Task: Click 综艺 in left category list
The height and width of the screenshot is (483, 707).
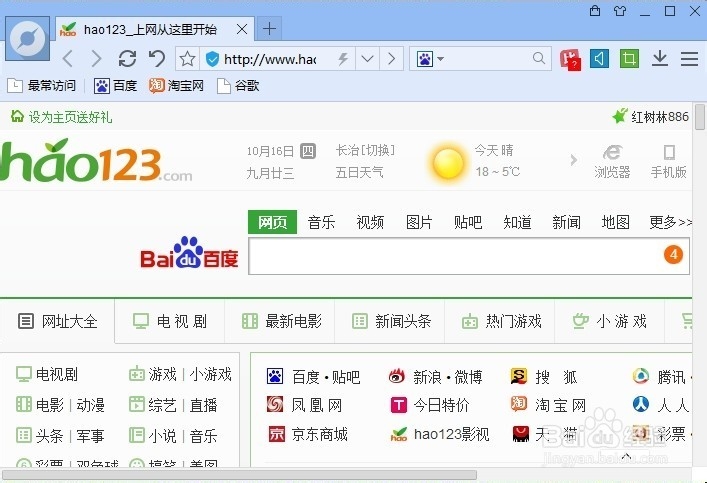Action: (x=162, y=405)
